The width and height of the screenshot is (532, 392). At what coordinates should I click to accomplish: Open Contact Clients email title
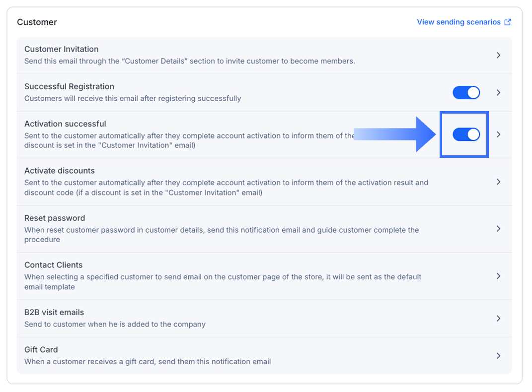coord(53,265)
